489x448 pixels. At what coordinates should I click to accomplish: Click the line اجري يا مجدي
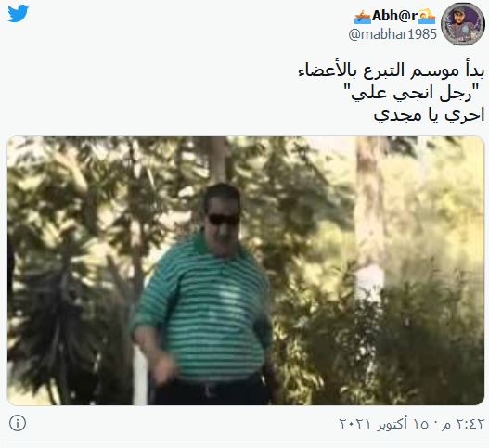coord(430,115)
